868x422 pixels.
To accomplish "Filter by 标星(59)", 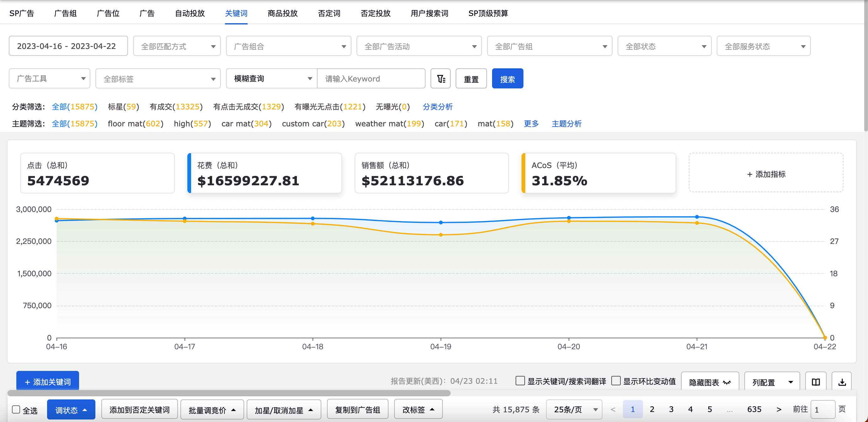I will [x=123, y=107].
